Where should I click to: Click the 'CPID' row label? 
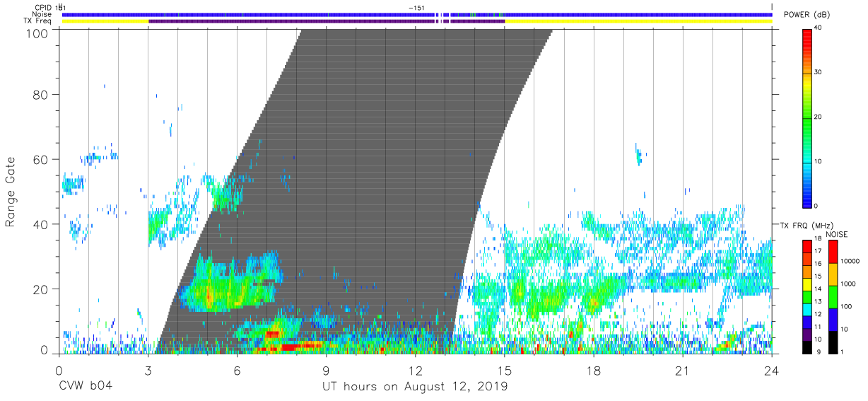pos(43,7)
